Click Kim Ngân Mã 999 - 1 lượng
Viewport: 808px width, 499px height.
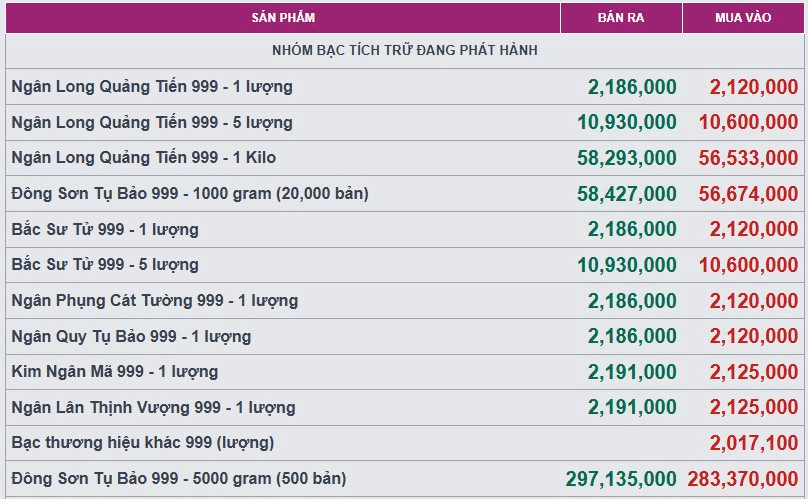coord(115,371)
